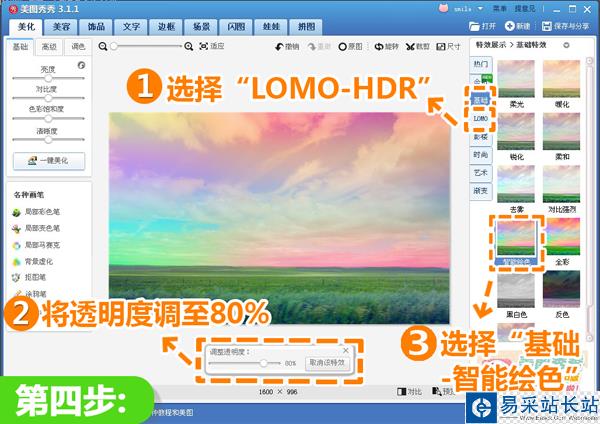Switch to the 场景 tab
The image size is (600, 424).
[201, 27]
